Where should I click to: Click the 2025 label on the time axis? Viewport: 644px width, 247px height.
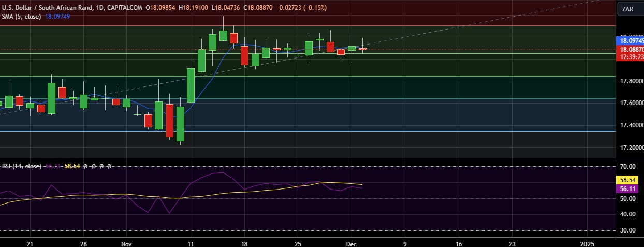point(587,243)
